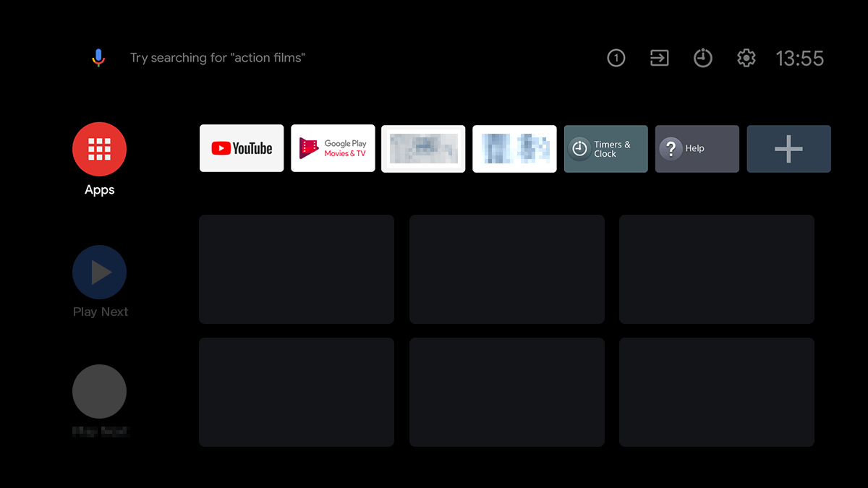Open the sleep timer clock icon
The height and width of the screenshot is (488, 868).
[x=702, y=58]
